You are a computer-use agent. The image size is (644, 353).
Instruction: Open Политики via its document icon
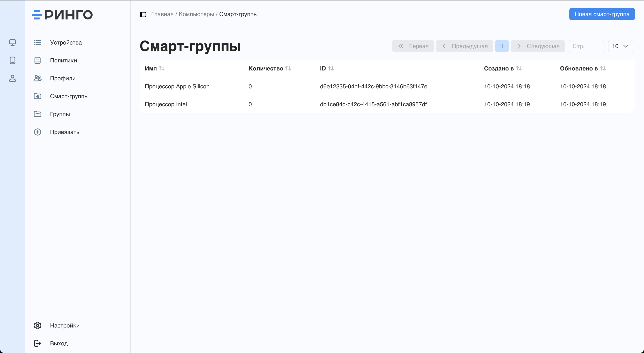tap(37, 60)
